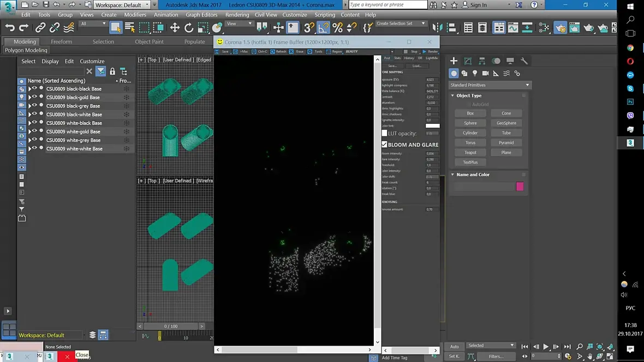
Task: Click the Windows notification center icon
Action: tap(630, 349)
